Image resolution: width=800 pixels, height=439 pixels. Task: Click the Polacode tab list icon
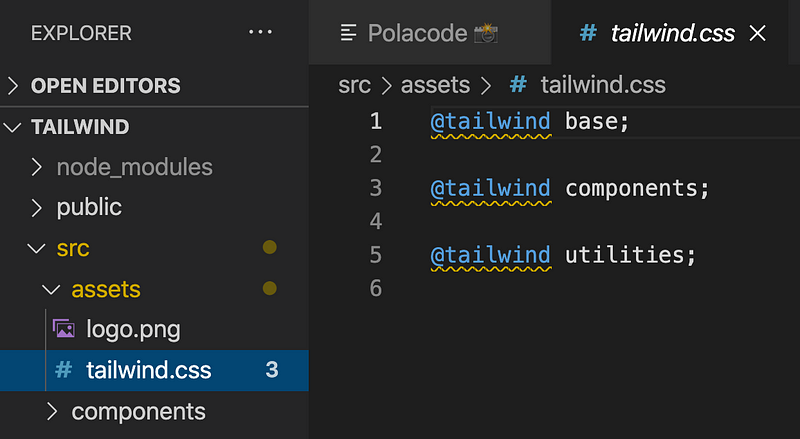click(x=349, y=33)
